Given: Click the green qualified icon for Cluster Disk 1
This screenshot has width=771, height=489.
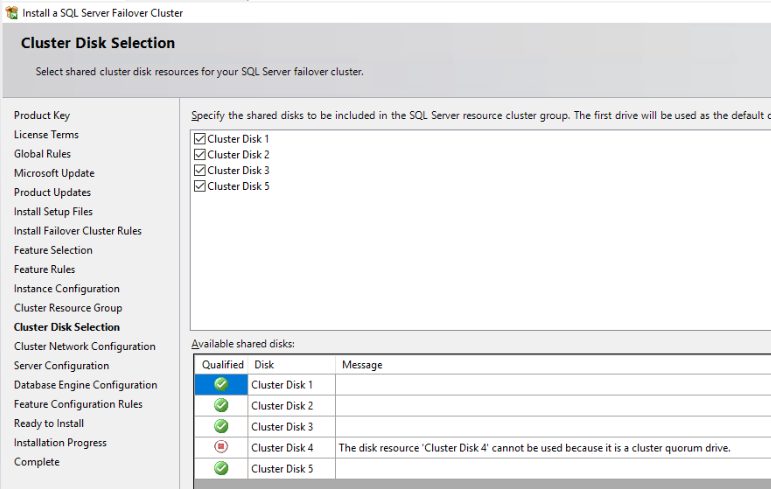Looking at the screenshot, I should pyautogui.click(x=221, y=384).
